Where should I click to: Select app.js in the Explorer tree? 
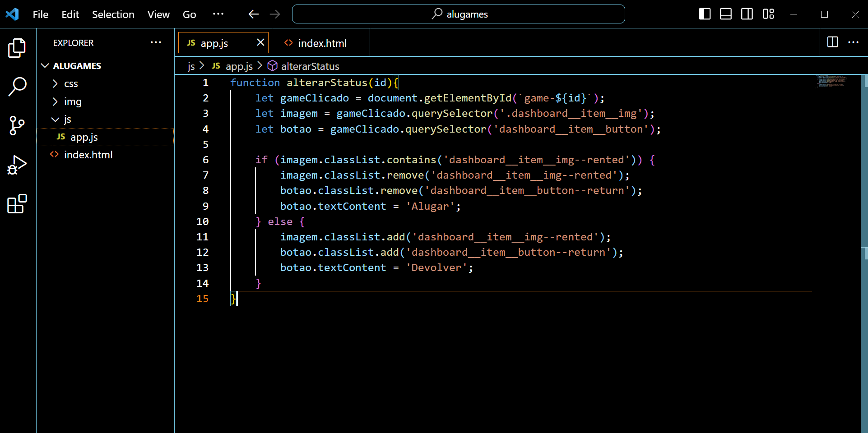[x=105, y=137]
